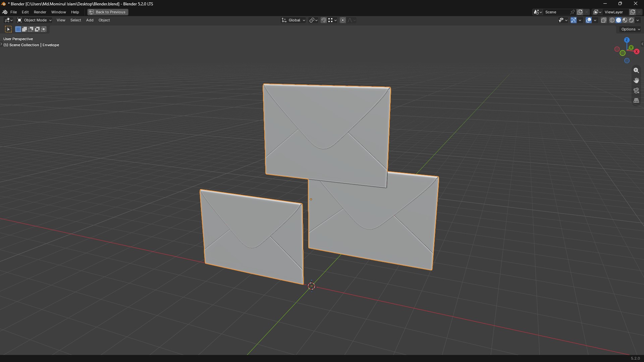Click the Z axis on navigation gizmo

[627, 40]
